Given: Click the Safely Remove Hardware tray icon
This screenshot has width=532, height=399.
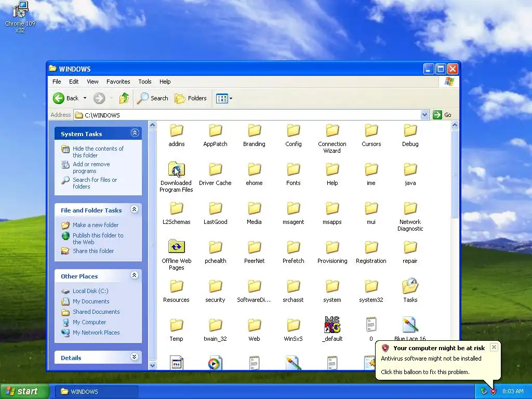Looking at the screenshot, I should pos(484,392).
